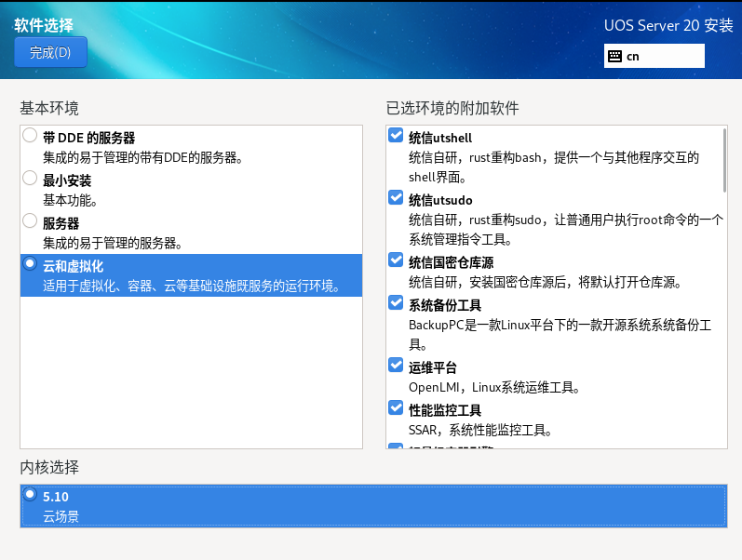Click the BackupPC description text
The width and height of the screenshot is (742, 560).
560,334
